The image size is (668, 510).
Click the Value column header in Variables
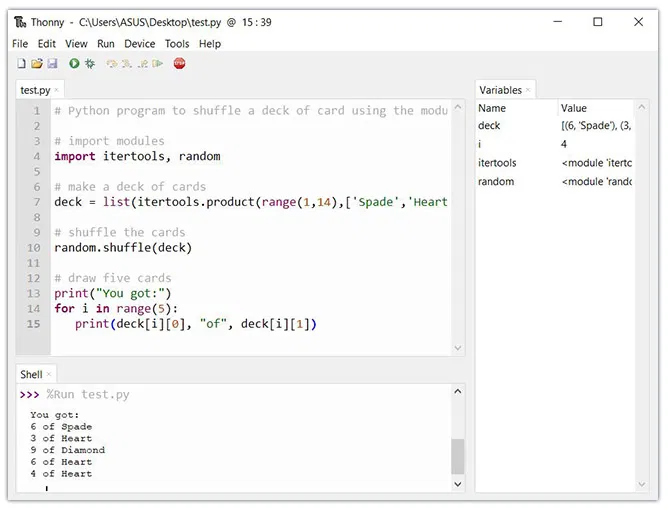pyautogui.click(x=595, y=108)
